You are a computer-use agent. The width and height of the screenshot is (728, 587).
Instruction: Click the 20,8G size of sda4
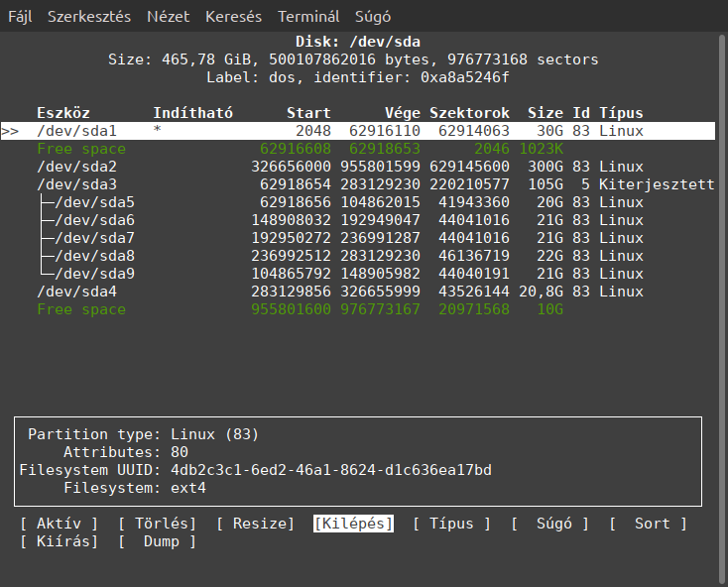541,292
